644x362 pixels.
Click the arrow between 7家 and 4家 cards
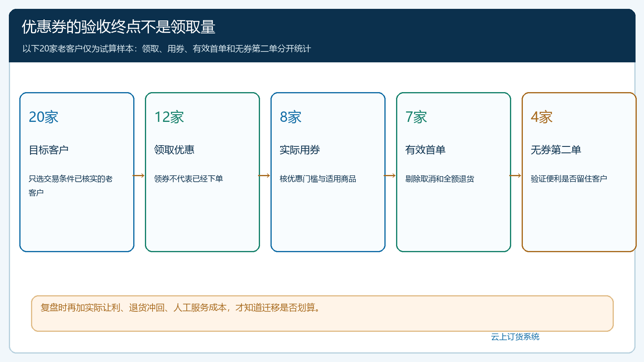point(516,175)
